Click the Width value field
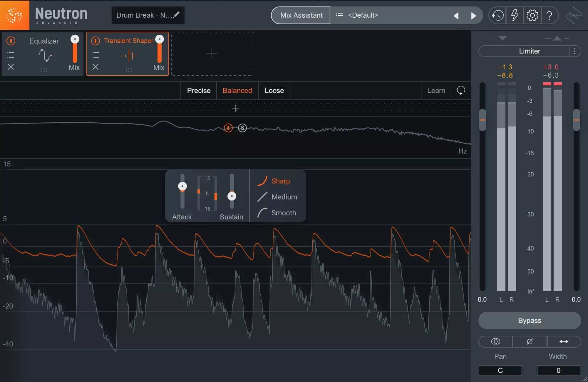 558,371
